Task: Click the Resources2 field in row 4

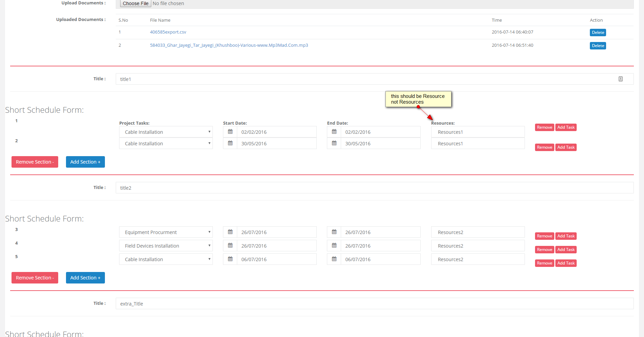Action: pyautogui.click(x=478, y=246)
